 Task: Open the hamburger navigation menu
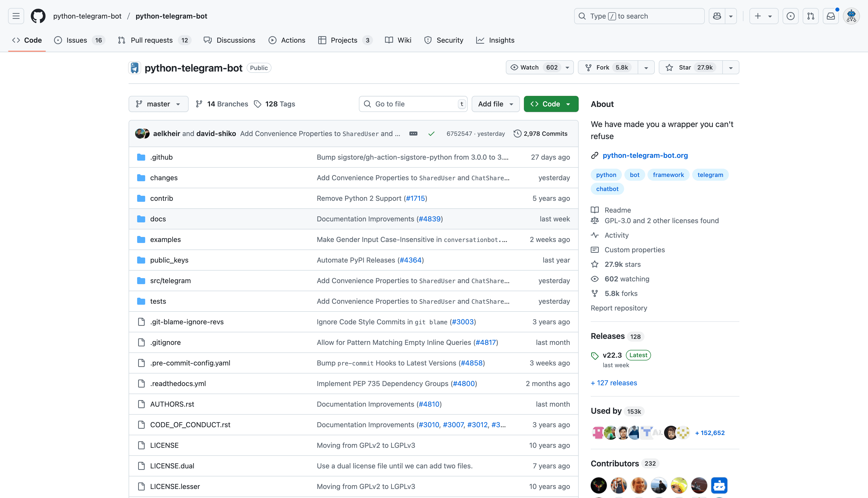16,16
